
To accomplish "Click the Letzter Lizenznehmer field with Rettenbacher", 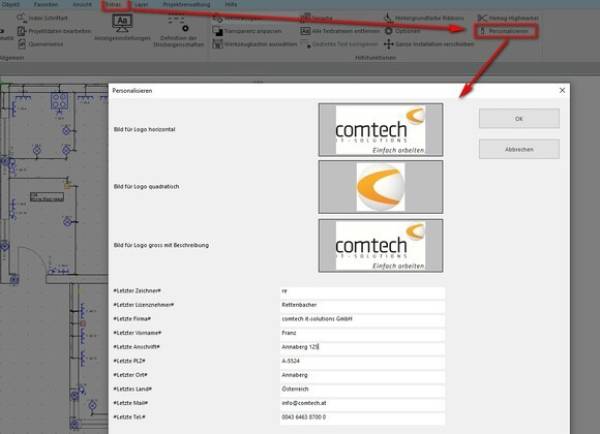I will [x=362, y=305].
